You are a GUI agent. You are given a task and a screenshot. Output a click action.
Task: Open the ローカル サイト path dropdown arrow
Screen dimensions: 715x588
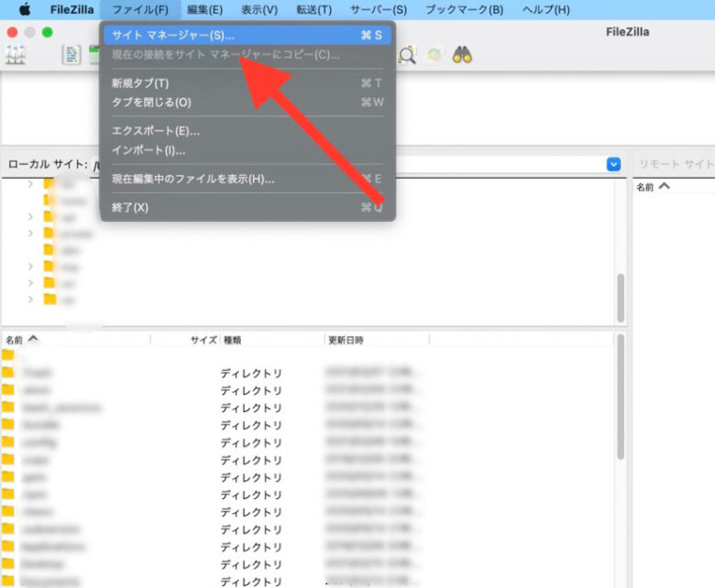pos(613,164)
